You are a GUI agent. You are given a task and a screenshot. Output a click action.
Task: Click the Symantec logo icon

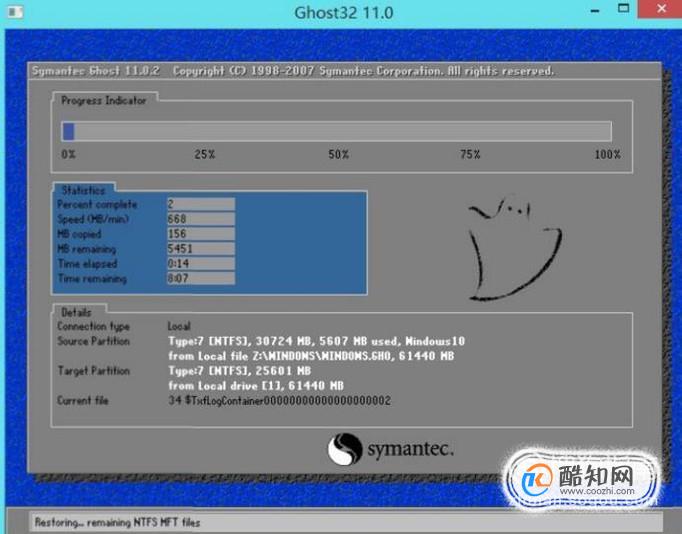344,449
